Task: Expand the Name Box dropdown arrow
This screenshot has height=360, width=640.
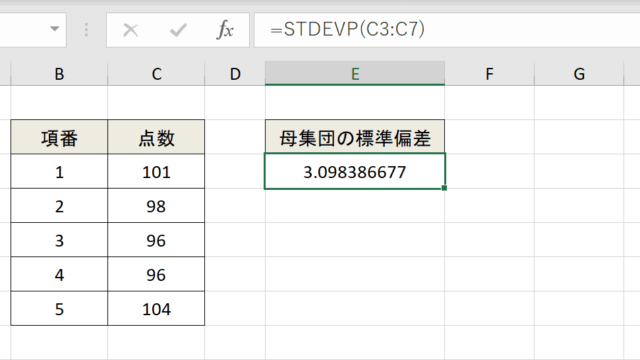Action: tap(54, 29)
